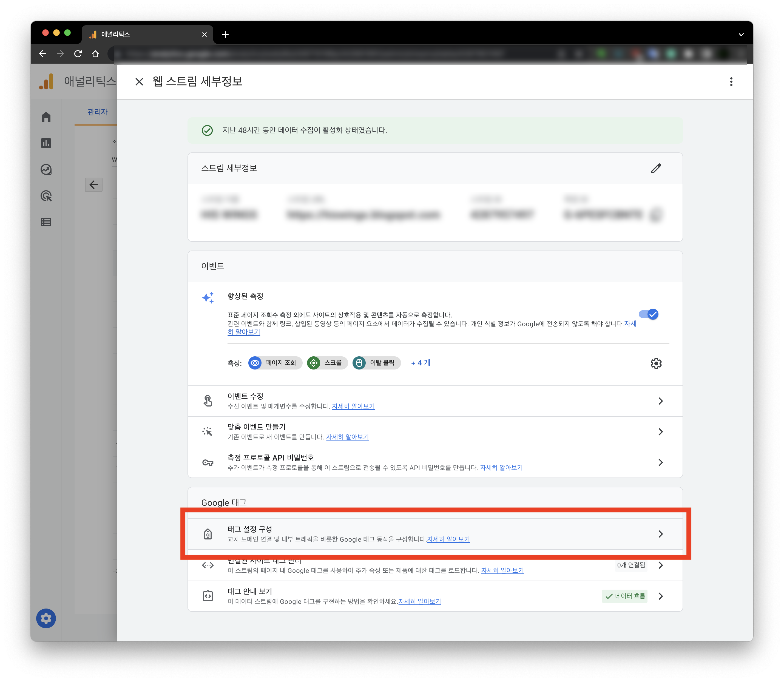Screen dimensions: 784x682
Task: Reload the page with browser refresh button
Action: click(x=78, y=54)
